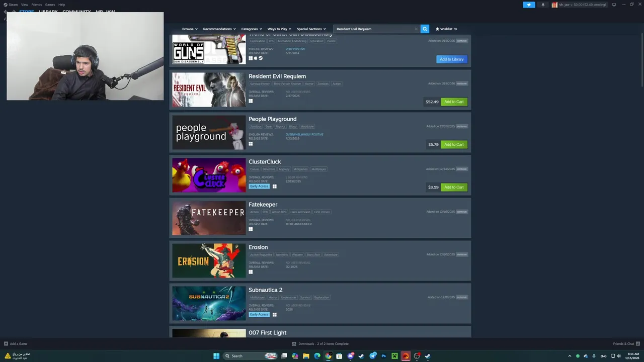
Task: Open the Erosion game image
Action: (209, 260)
